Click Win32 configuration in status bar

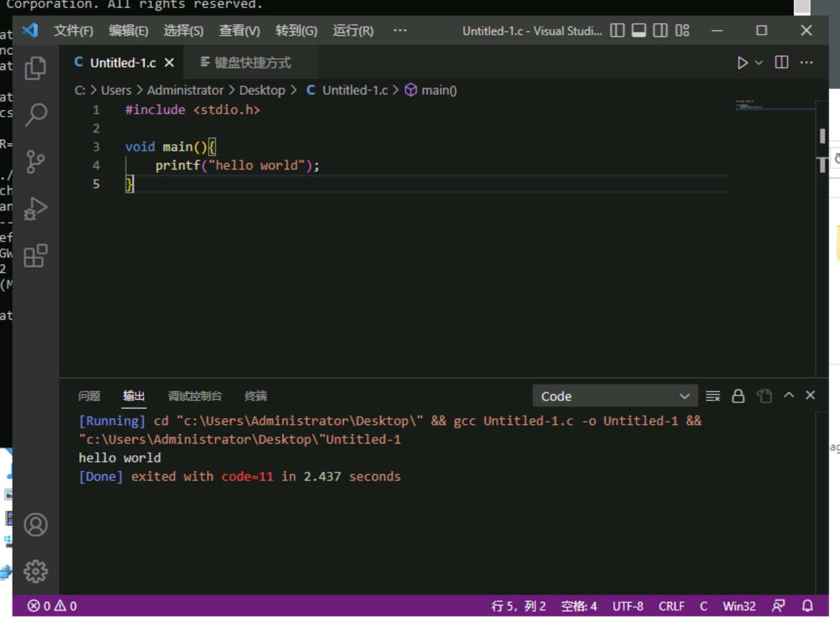(x=739, y=606)
